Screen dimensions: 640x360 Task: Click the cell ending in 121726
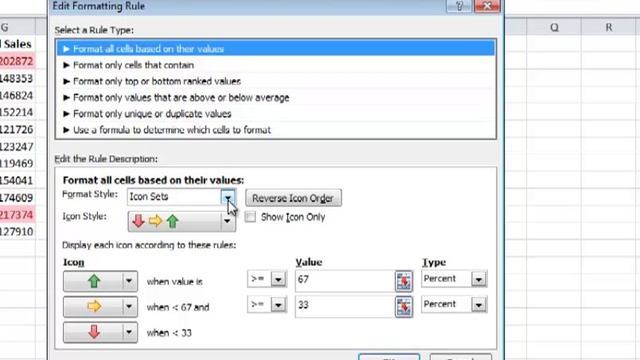pyautogui.click(x=17, y=129)
